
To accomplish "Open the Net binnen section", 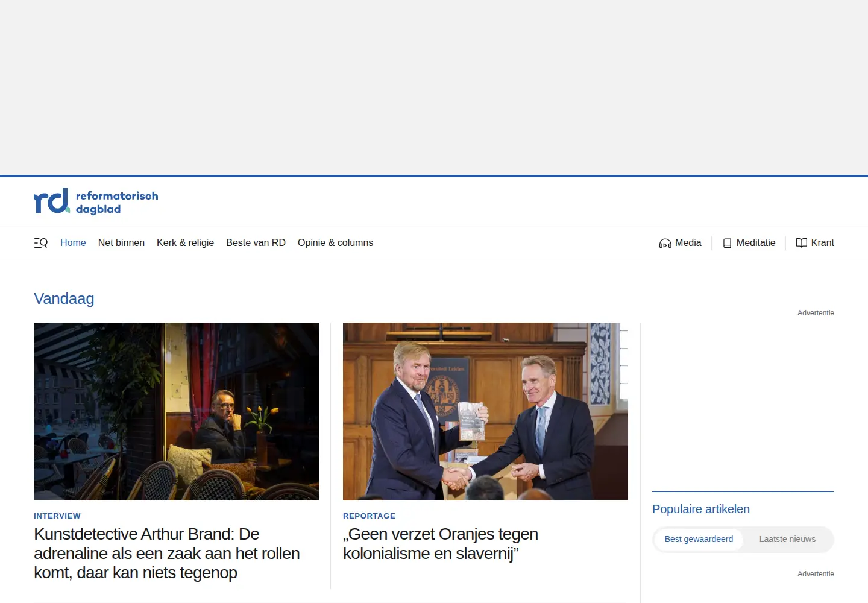I will pyautogui.click(x=121, y=243).
